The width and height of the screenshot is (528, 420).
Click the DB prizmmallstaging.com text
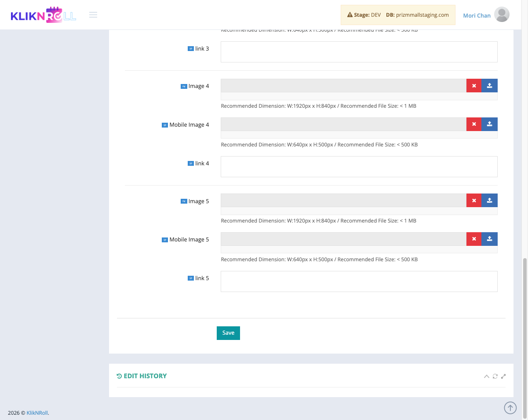417,15
